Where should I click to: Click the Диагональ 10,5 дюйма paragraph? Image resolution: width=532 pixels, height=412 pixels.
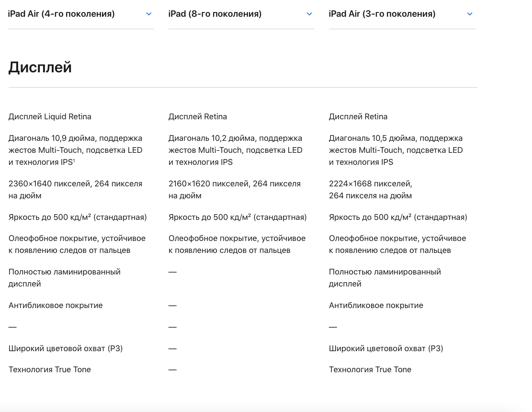coord(396,150)
